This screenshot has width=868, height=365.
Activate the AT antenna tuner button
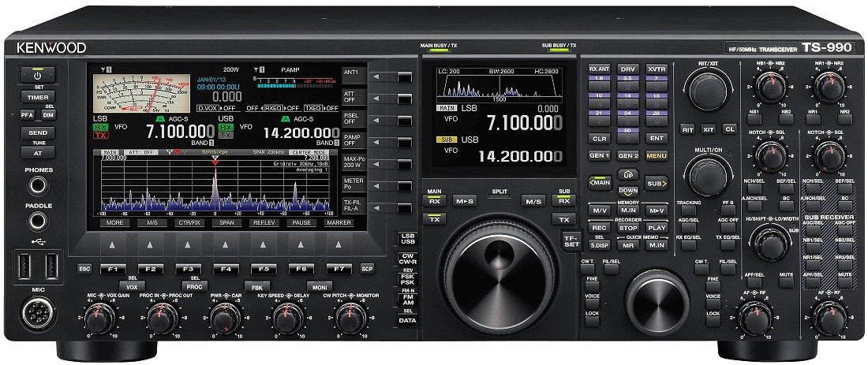pos(38,152)
